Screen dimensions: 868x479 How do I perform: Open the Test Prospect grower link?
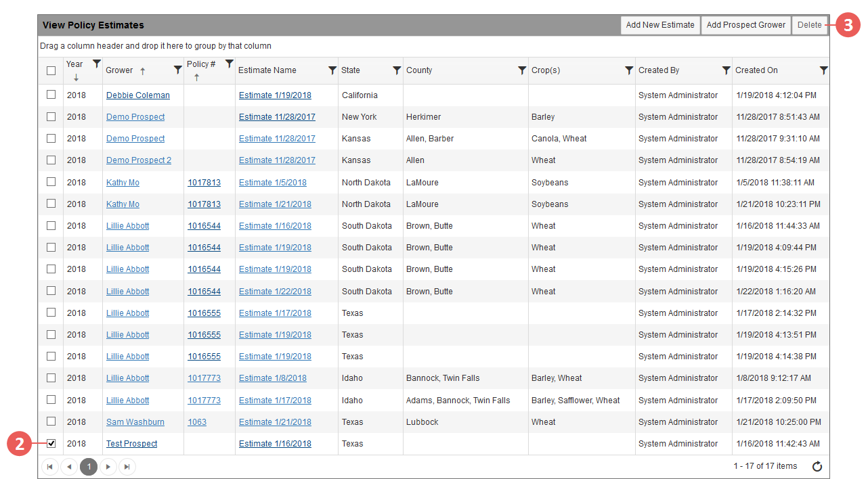[x=131, y=444]
